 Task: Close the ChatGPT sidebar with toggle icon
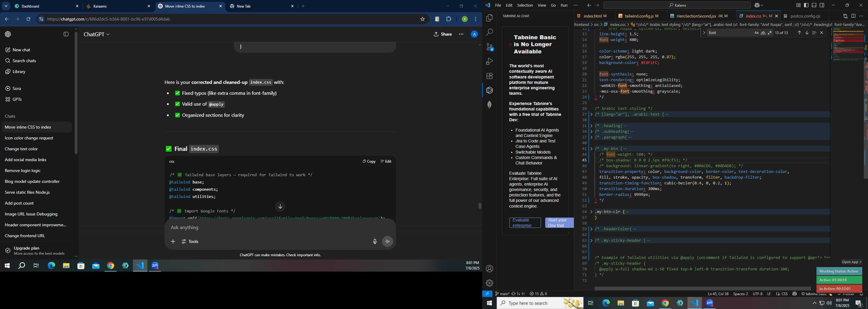tap(66, 34)
